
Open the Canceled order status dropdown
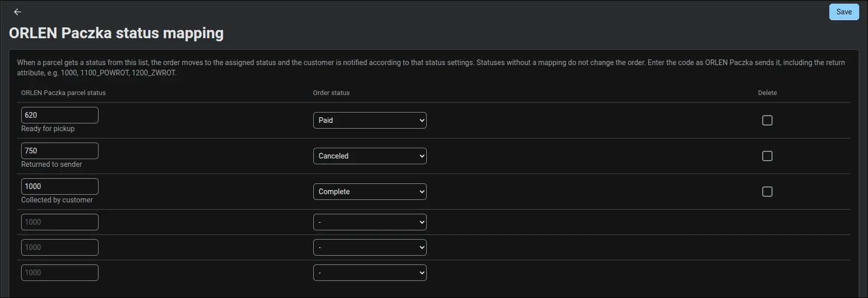370,156
